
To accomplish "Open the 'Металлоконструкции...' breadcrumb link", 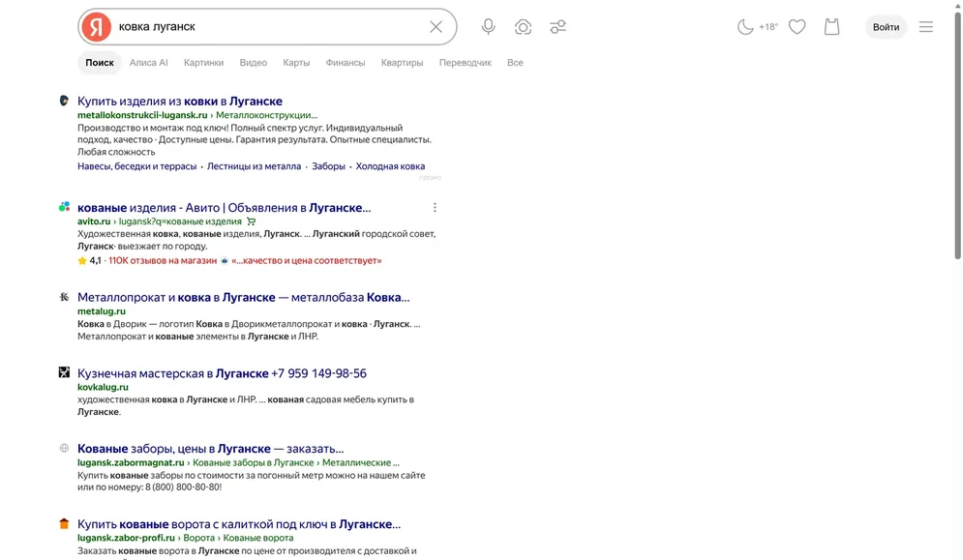I will pos(266,115).
